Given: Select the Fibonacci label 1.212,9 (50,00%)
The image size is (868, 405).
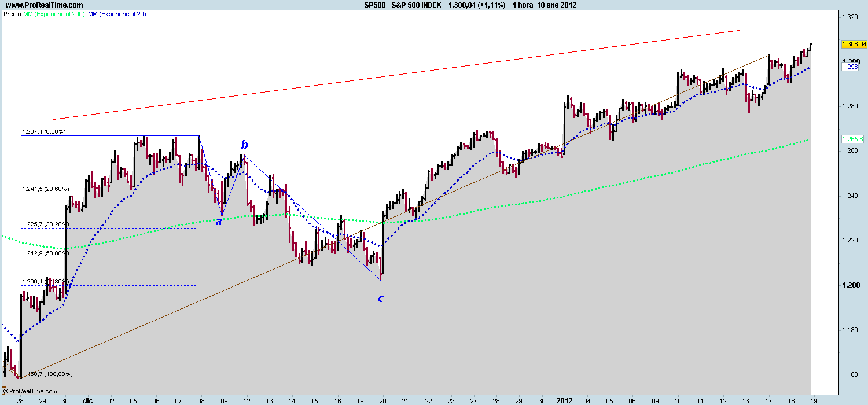Looking at the screenshot, I should (x=46, y=253).
